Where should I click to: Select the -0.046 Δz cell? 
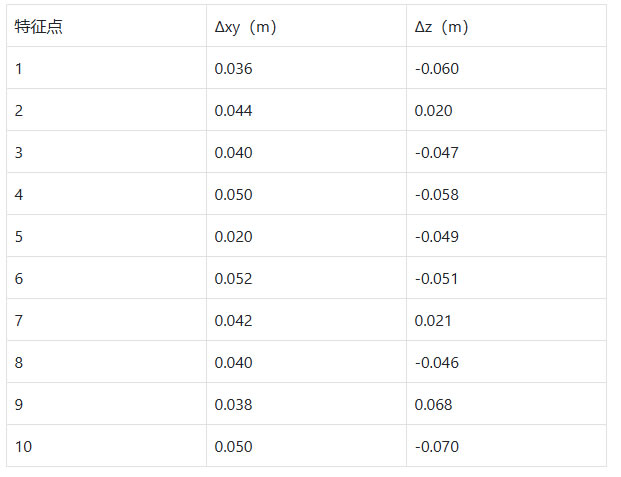(437, 363)
